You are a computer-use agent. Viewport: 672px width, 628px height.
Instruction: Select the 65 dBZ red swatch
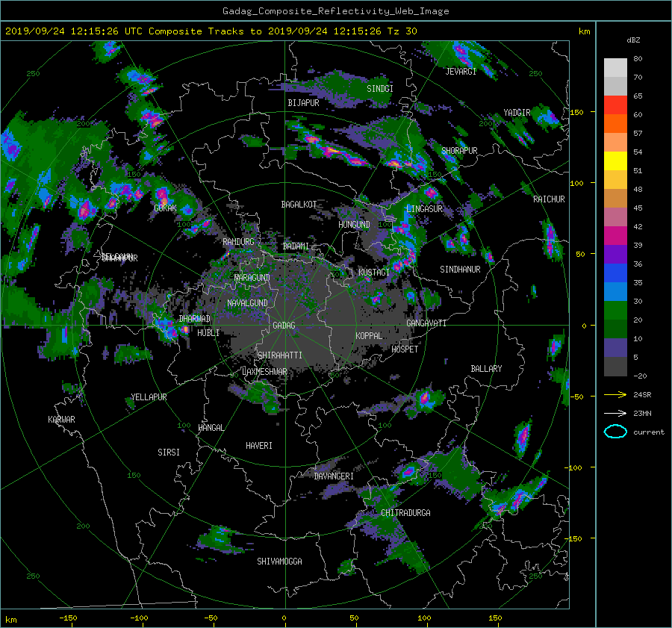coord(615,105)
